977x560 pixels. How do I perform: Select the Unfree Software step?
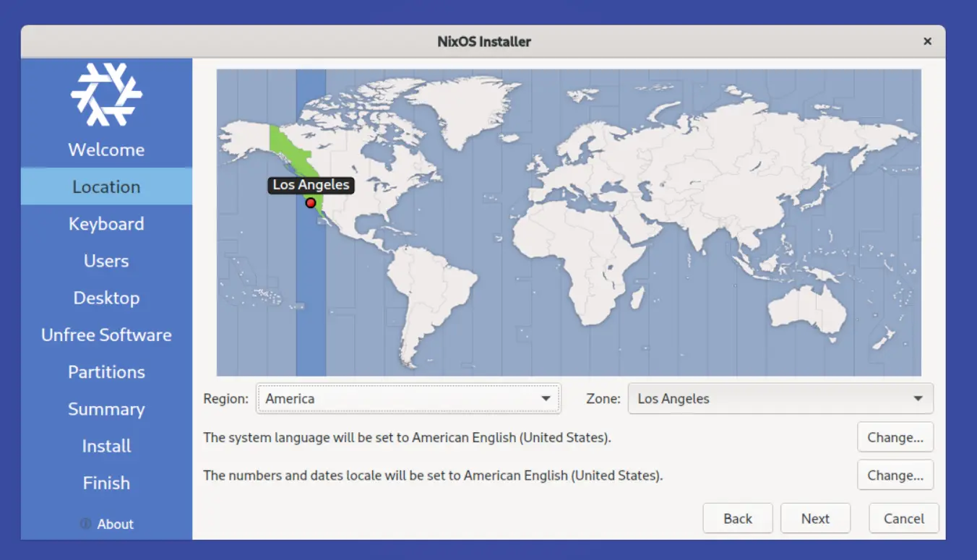[x=106, y=335]
